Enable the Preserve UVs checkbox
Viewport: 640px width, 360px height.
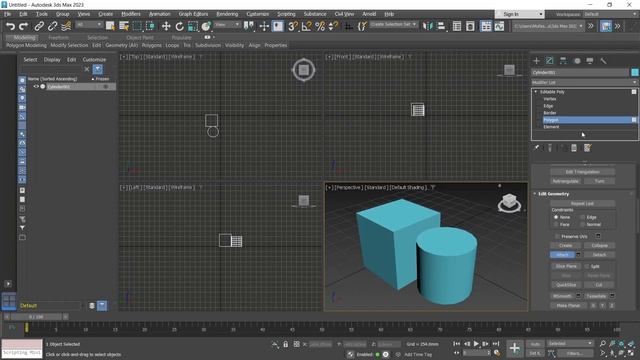(557, 236)
